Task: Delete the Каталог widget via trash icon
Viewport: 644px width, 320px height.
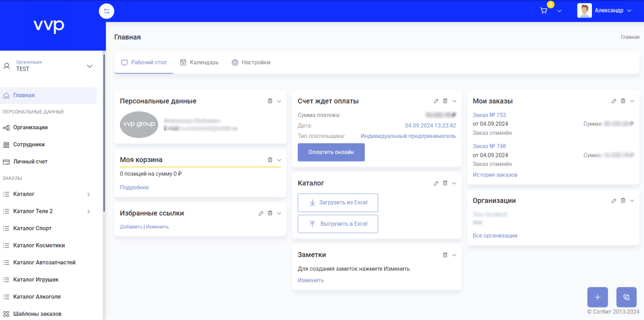Action: [x=445, y=183]
